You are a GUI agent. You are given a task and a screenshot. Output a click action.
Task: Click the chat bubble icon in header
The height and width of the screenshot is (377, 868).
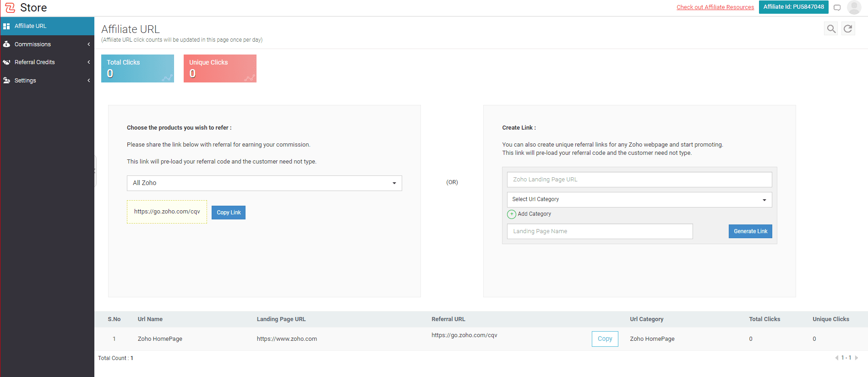point(837,7)
